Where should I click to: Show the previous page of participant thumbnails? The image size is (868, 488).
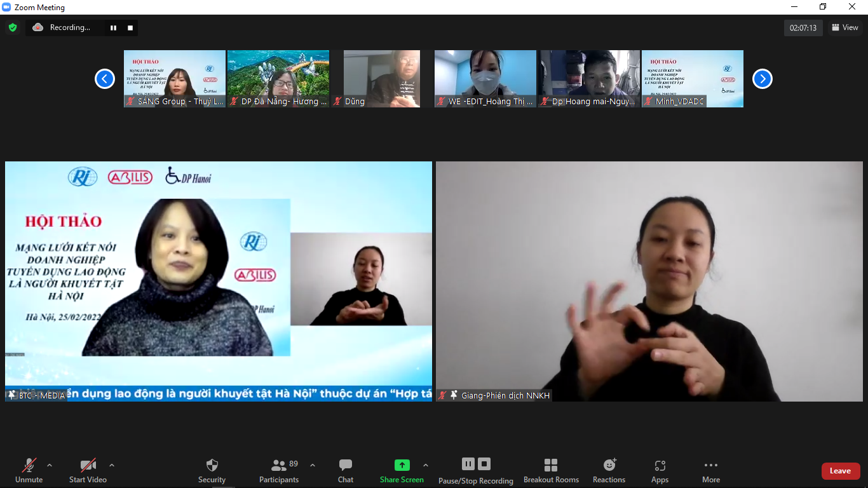(x=104, y=79)
